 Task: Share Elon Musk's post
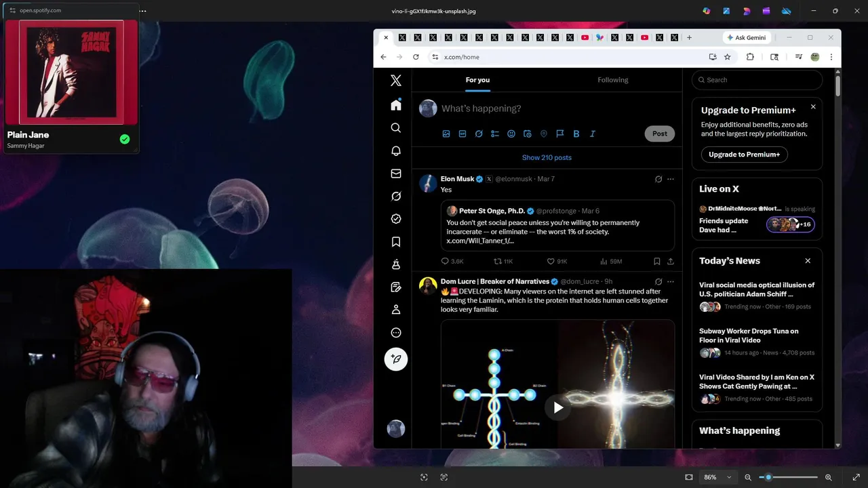pos(671,261)
